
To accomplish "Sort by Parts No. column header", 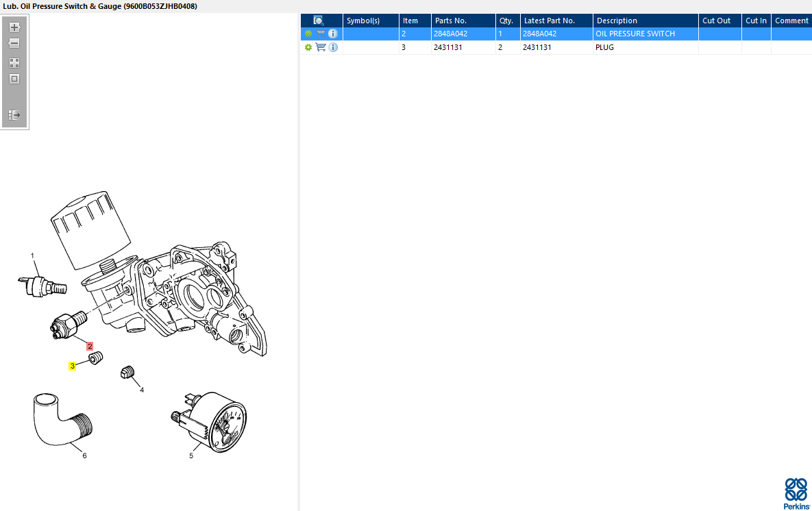I will tap(463, 21).
